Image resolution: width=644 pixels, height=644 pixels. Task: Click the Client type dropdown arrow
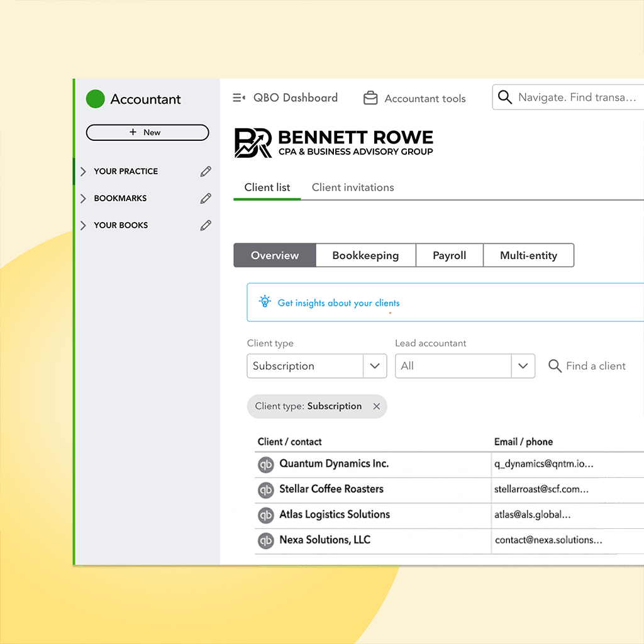pyautogui.click(x=375, y=366)
